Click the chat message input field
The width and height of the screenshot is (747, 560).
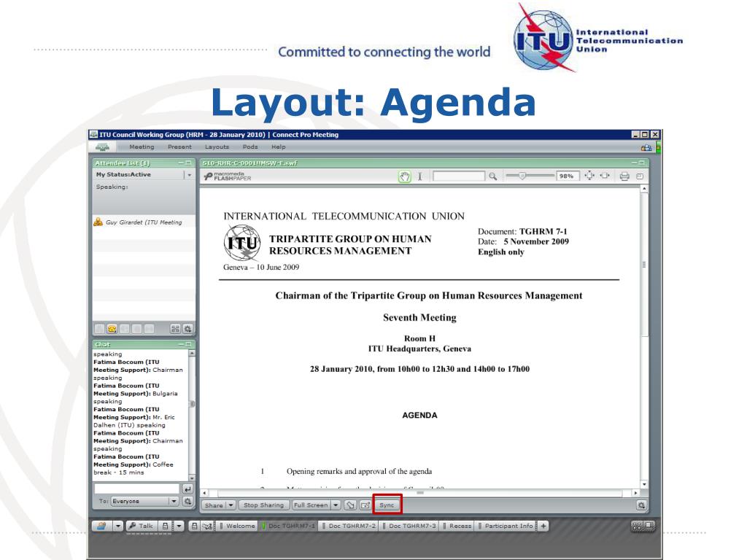click(x=136, y=489)
